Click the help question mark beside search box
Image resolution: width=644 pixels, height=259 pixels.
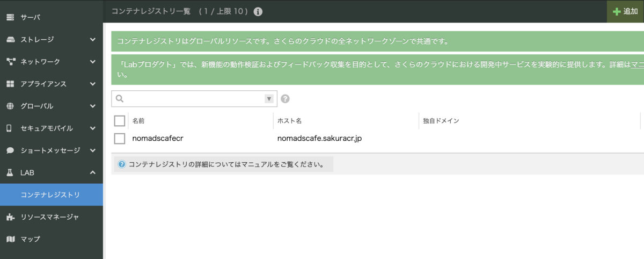pyautogui.click(x=285, y=99)
